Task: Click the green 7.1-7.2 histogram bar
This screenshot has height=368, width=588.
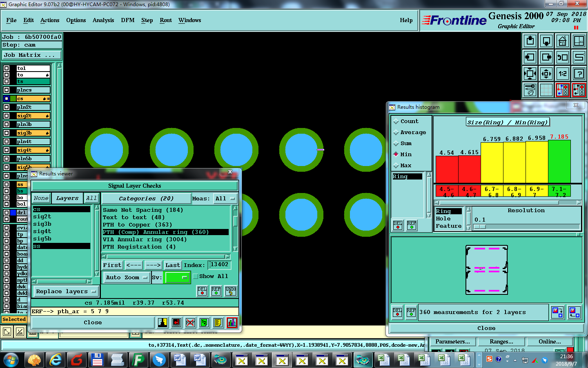Action: pos(559,161)
